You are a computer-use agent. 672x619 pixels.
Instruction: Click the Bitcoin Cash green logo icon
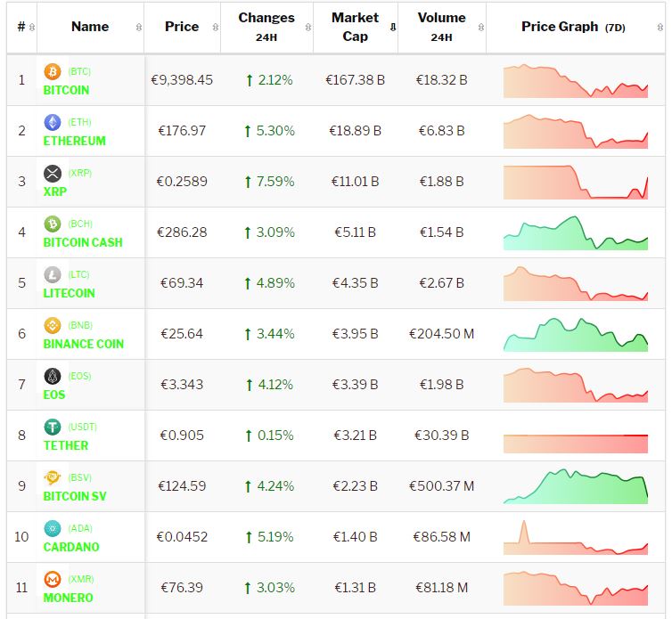(x=53, y=224)
